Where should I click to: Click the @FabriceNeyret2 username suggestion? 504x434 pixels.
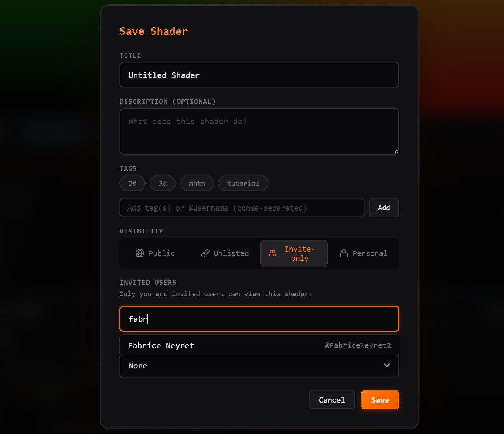357,346
